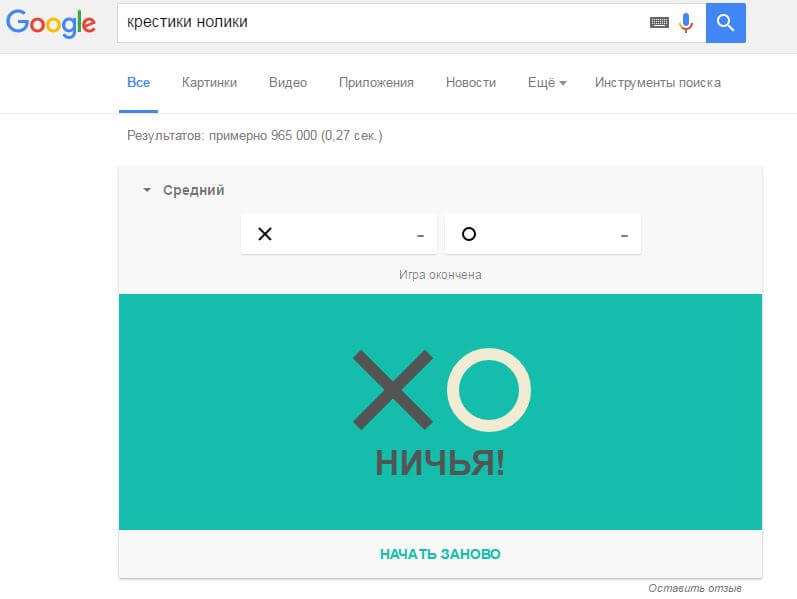
Task: Start voice search with microphone icon
Action: tap(686, 23)
